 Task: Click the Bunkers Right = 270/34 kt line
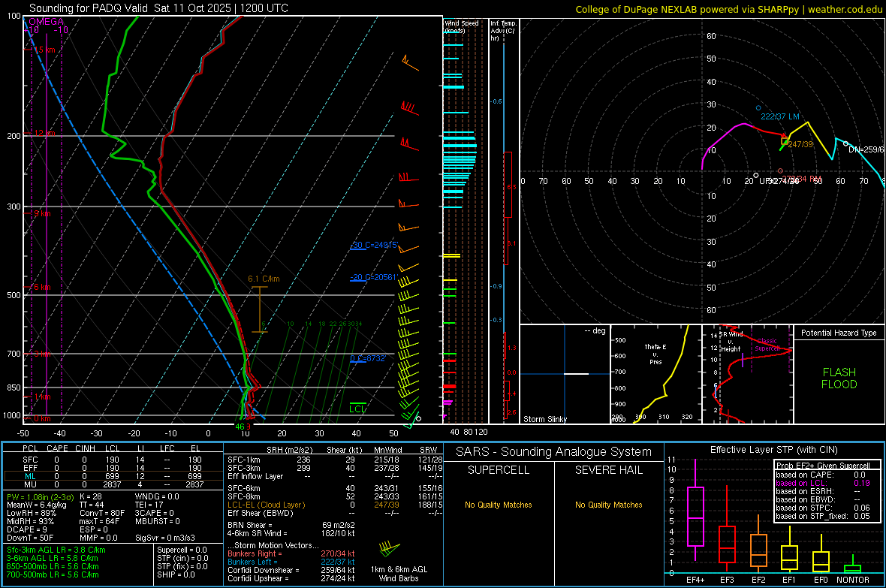tap(291, 553)
